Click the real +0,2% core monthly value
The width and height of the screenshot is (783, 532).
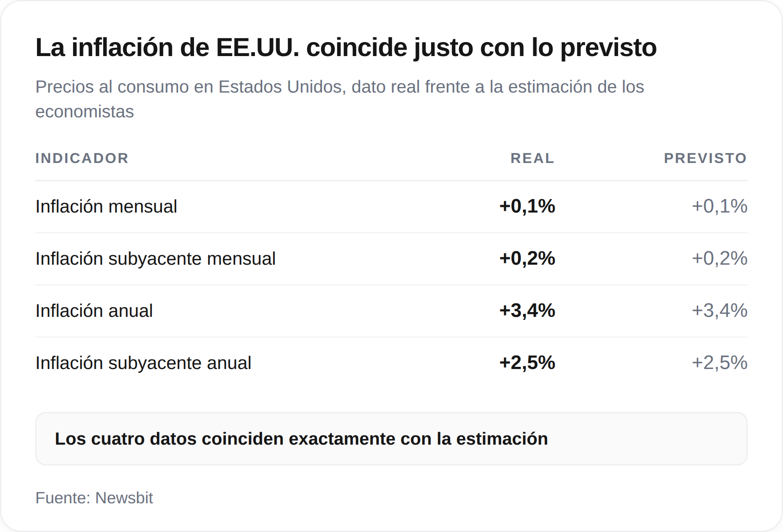tap(527, 259)
